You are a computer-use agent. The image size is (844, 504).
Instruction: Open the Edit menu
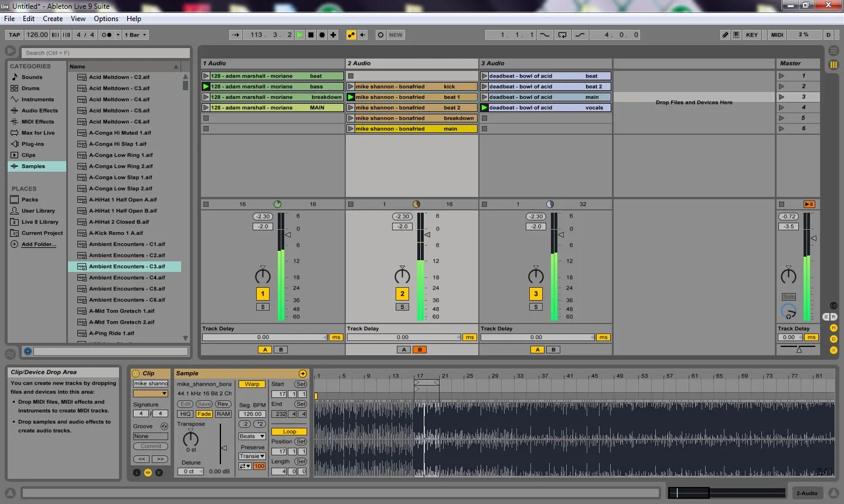click(29, 19)
